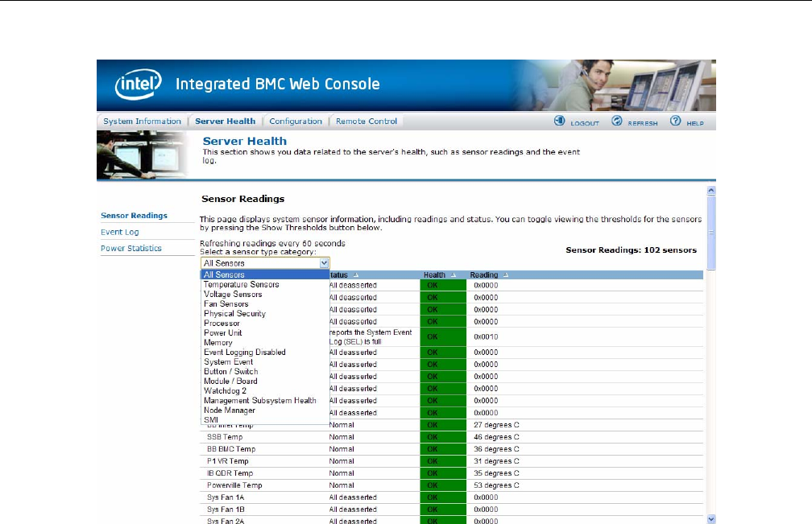This screenshot has width=812, height=524.
Task: Open the System Information tab
Action: 142,121
